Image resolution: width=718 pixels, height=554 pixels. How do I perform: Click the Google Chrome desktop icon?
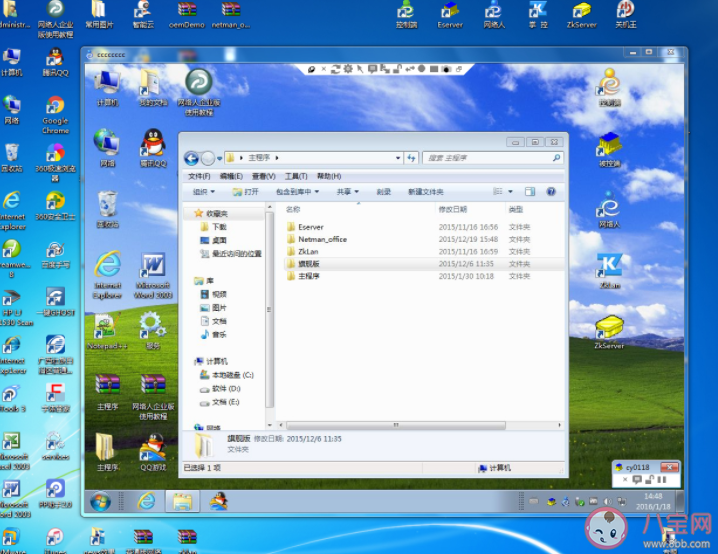click(x=55, y=108)
